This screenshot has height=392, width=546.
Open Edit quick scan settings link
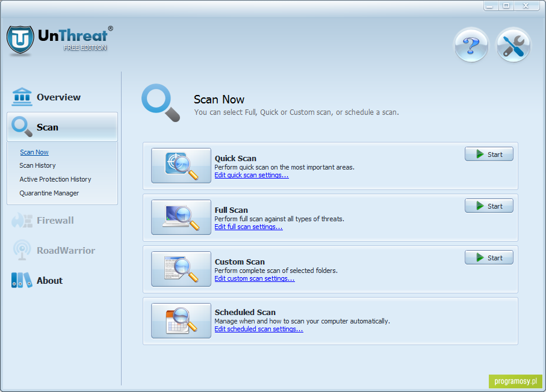[252, 176]
